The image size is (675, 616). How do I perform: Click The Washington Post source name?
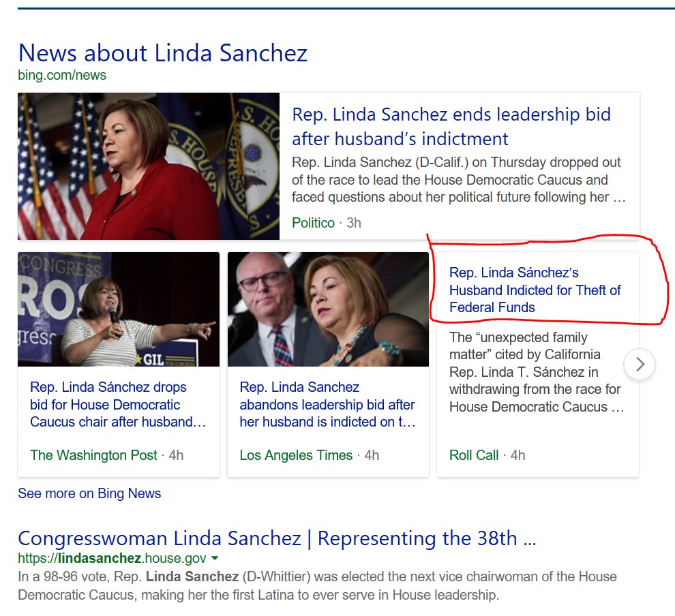(x=93, y=455)
